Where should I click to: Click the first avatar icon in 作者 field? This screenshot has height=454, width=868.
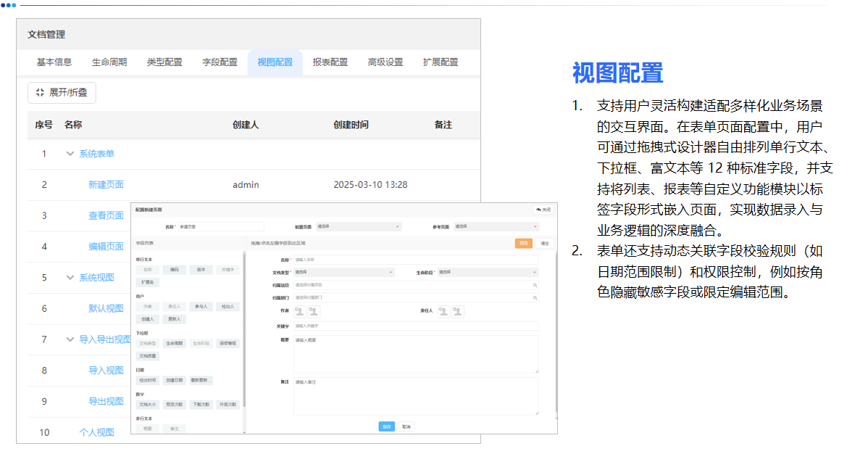[299, 312]
